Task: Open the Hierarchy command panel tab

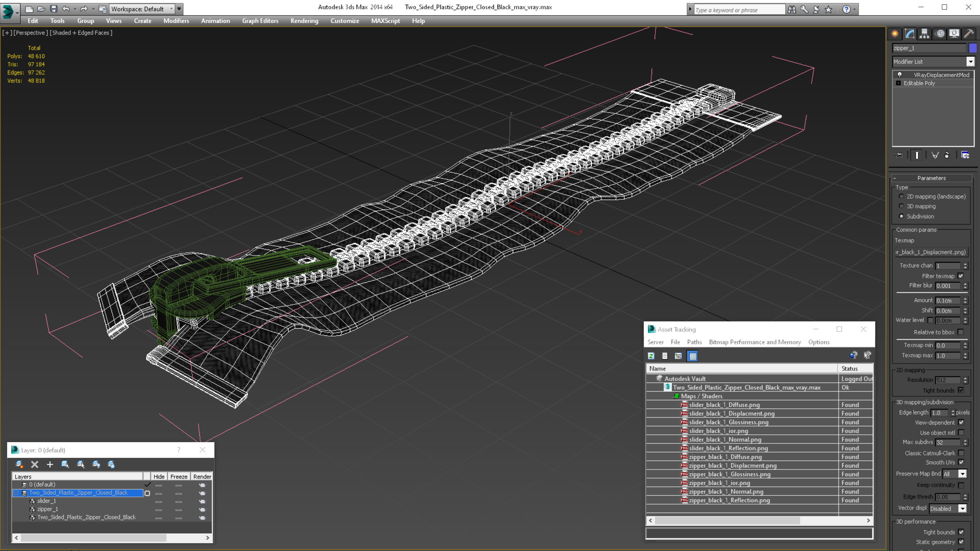Action: (925, 34)
